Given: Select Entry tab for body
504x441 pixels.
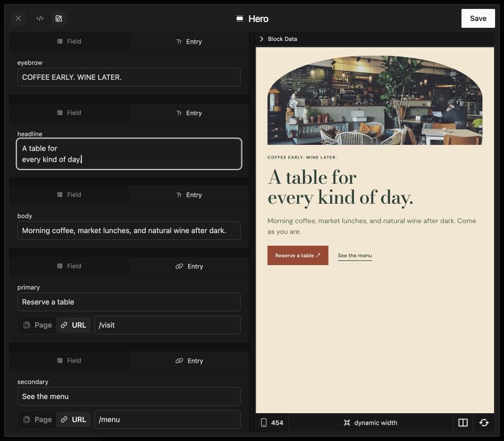Looking at the screenshot, I should pos(189,195).
